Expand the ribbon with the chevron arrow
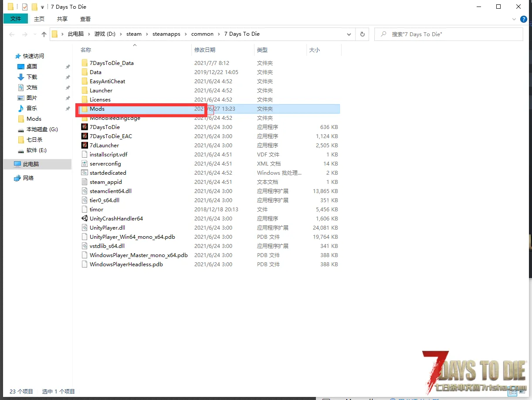The image size is (532, 400). (x=514, y=19)
